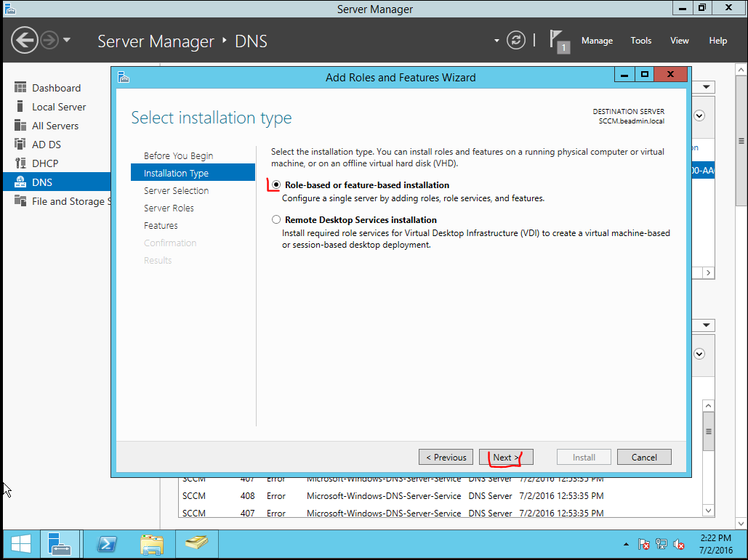Click the events list scrollbar thumb

[x=709, y=431]
